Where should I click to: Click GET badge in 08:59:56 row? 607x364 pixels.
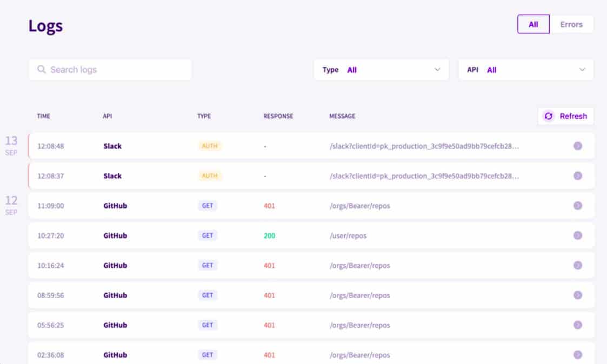208,295
